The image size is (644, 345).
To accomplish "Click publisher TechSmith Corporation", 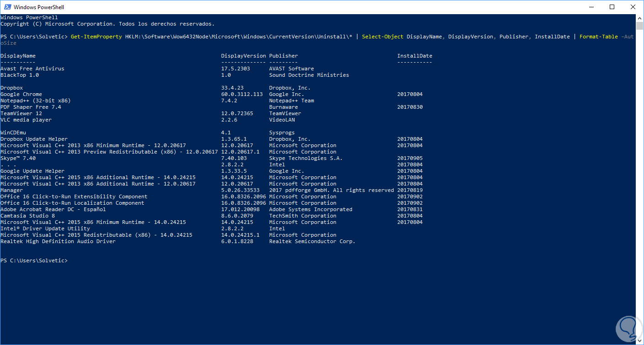I will click(x=303, y=216).
